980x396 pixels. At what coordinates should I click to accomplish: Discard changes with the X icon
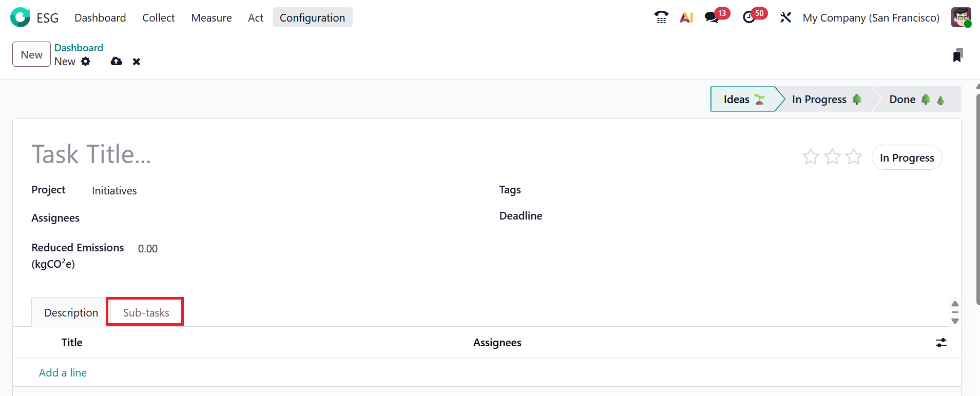(137, 62)
